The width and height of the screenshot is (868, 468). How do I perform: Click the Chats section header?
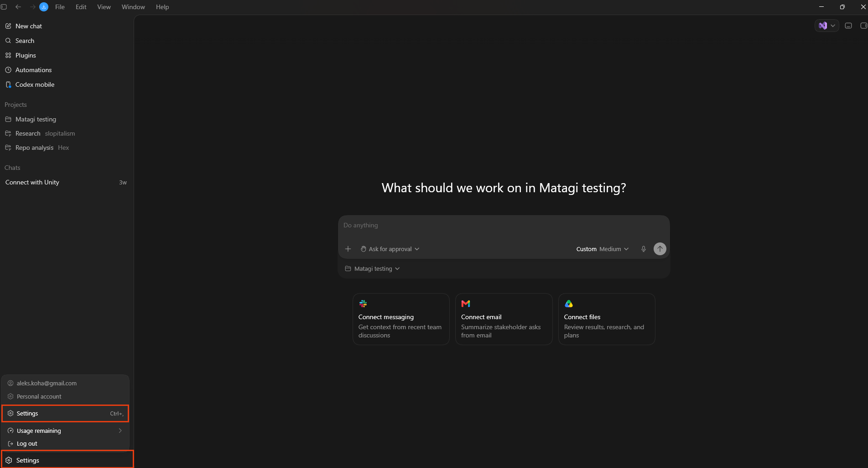(12, 168)
